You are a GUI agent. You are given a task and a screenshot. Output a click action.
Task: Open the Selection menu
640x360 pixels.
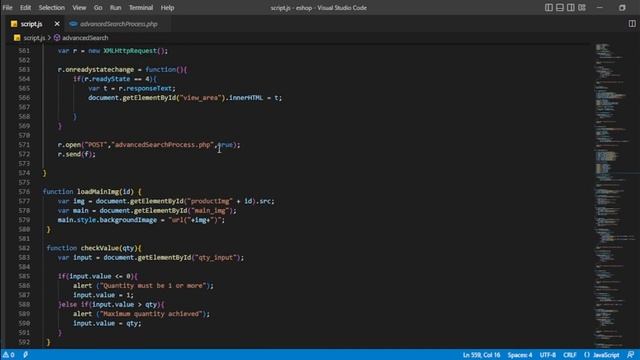[51, 8]
